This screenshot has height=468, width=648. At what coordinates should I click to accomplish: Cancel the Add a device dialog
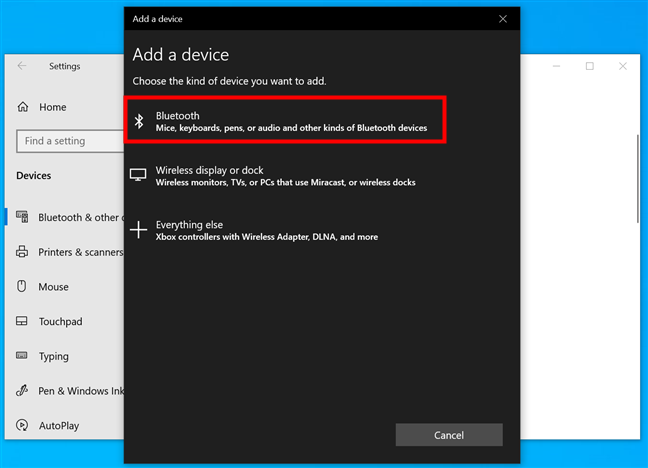click(449, 435)
